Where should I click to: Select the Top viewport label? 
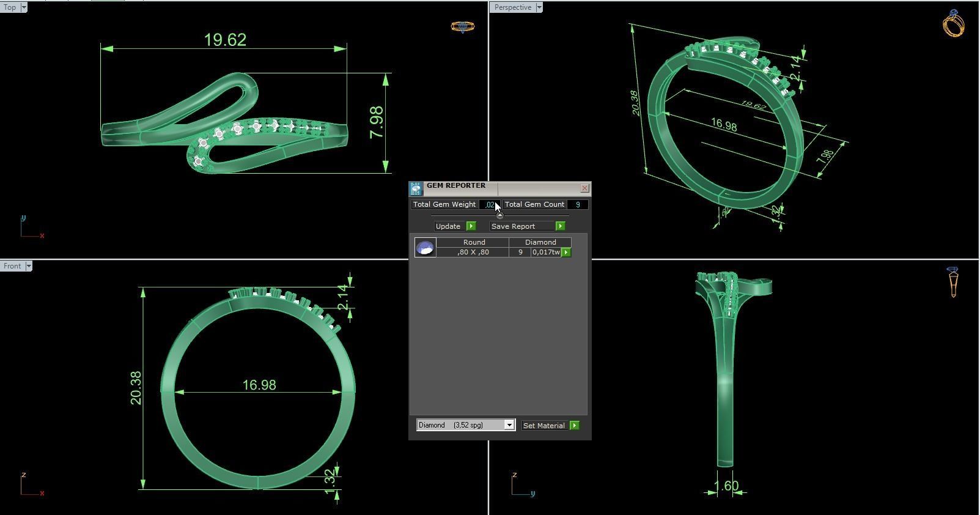(10, 7)
